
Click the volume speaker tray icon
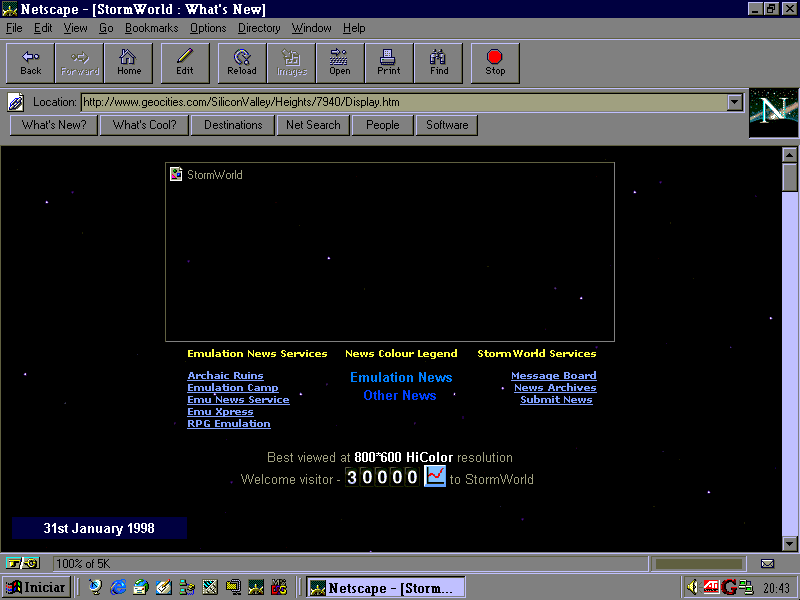pyautogui.click(x=692, y=587)
